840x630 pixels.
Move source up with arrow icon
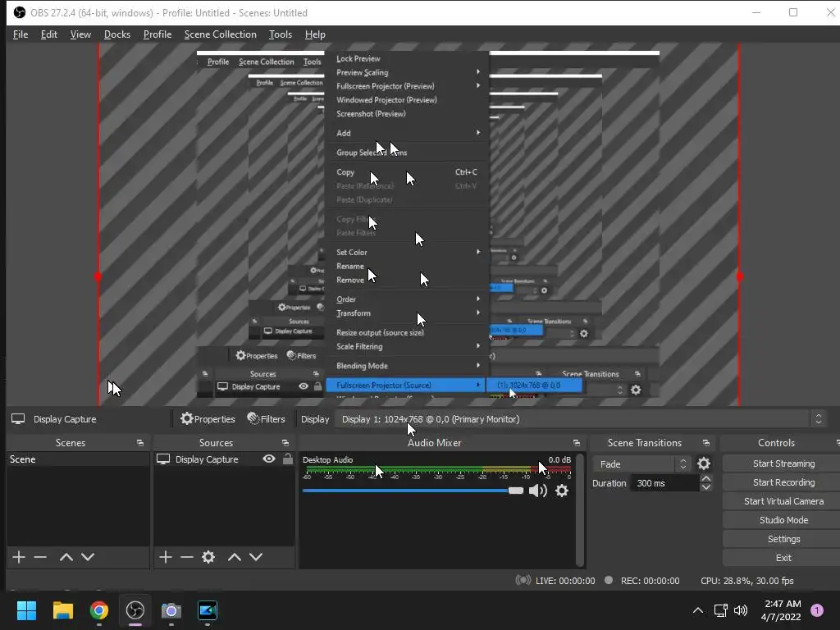coord(235,557)
